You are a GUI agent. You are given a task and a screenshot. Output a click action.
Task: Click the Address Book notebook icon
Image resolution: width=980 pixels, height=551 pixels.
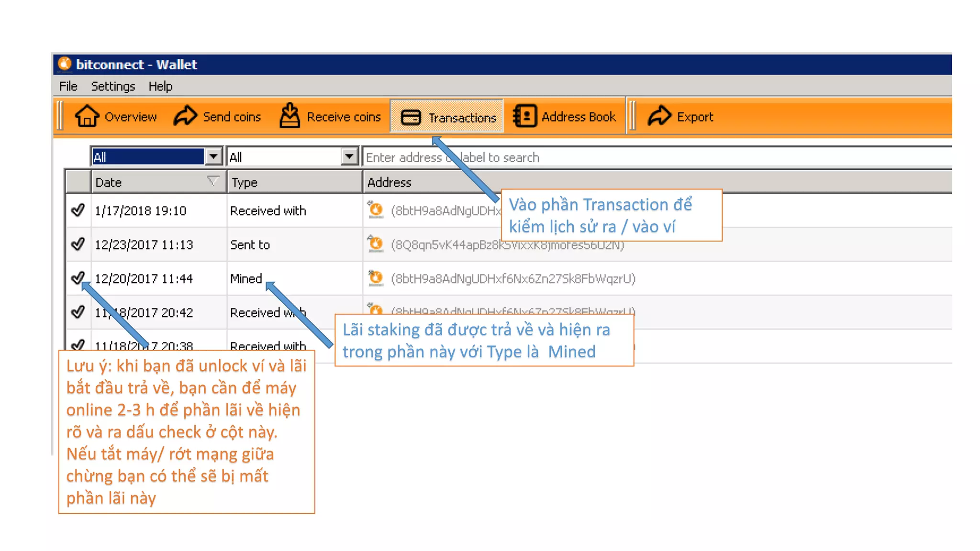click(x=524, y=116)
